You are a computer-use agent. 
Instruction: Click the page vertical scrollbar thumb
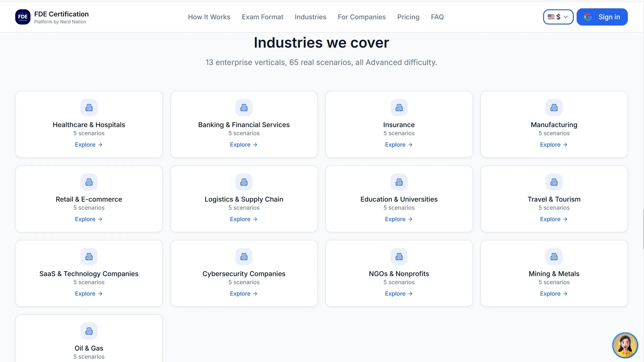[643, 229]
